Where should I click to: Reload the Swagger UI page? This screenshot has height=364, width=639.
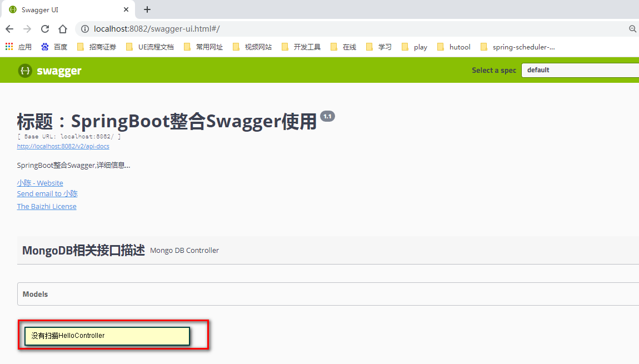coord(45,29)
